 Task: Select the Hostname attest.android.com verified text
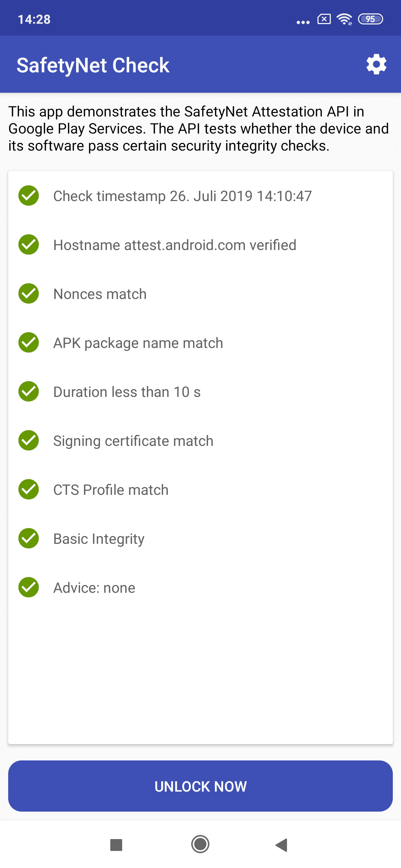click(x=175, y=245)
